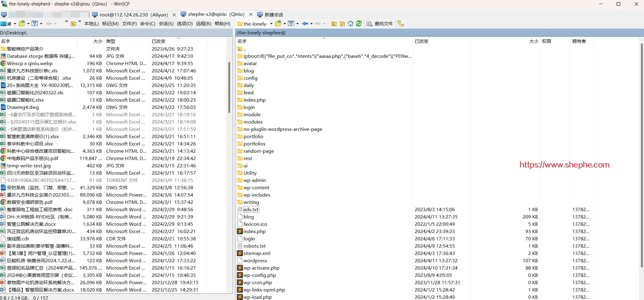Open the local folder browse icon
644x300 pixels.
tap(22, 23)
